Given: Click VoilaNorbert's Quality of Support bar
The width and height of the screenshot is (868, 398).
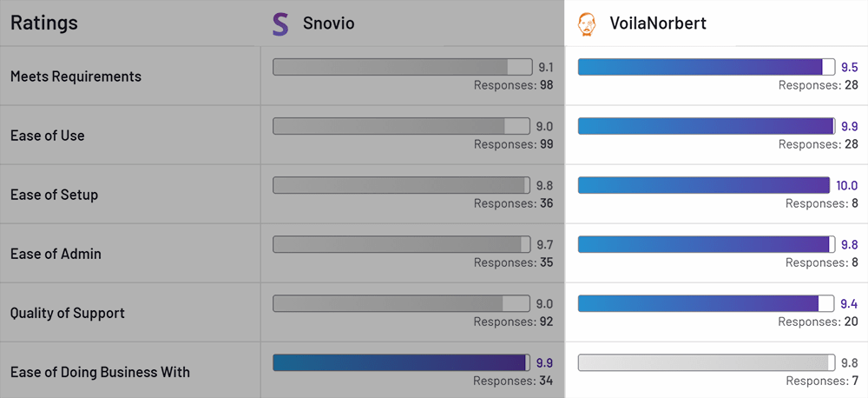Looking at the screenshot, I should point(707,303).
